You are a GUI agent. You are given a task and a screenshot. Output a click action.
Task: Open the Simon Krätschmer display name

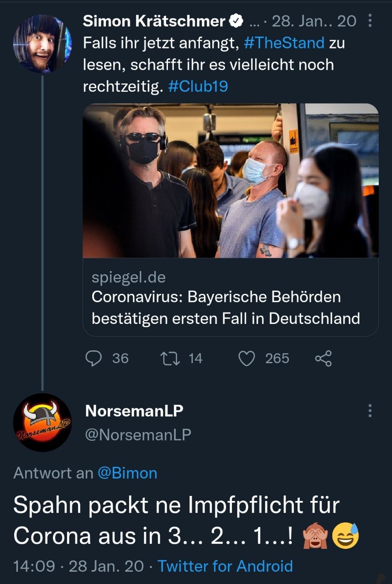click(154, 21)
